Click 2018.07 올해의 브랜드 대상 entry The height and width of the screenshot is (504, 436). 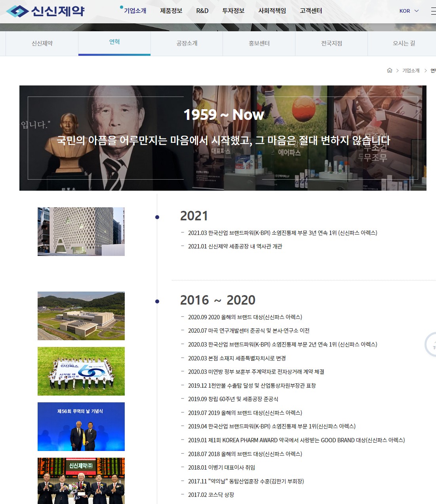point(245,454)
